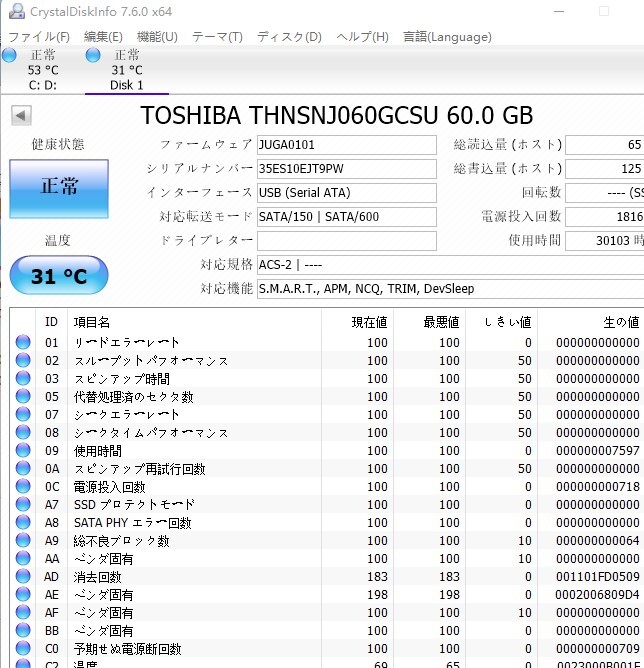The image size is (644, 668).
Task: Open the ヘルプ(H) menu
Action: 362,37
